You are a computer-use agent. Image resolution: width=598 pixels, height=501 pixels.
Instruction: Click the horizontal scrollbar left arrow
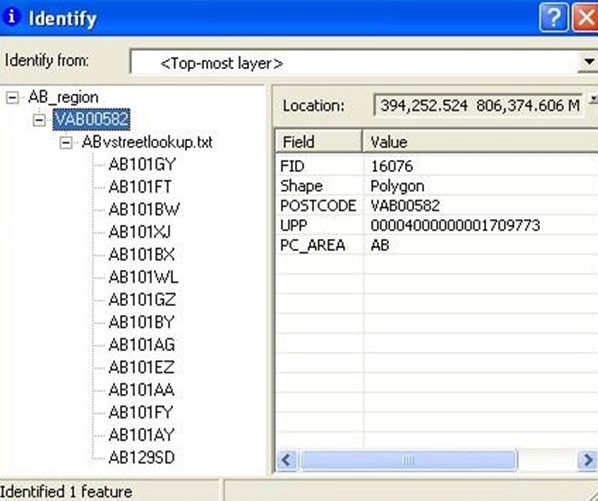coord(287,460)
